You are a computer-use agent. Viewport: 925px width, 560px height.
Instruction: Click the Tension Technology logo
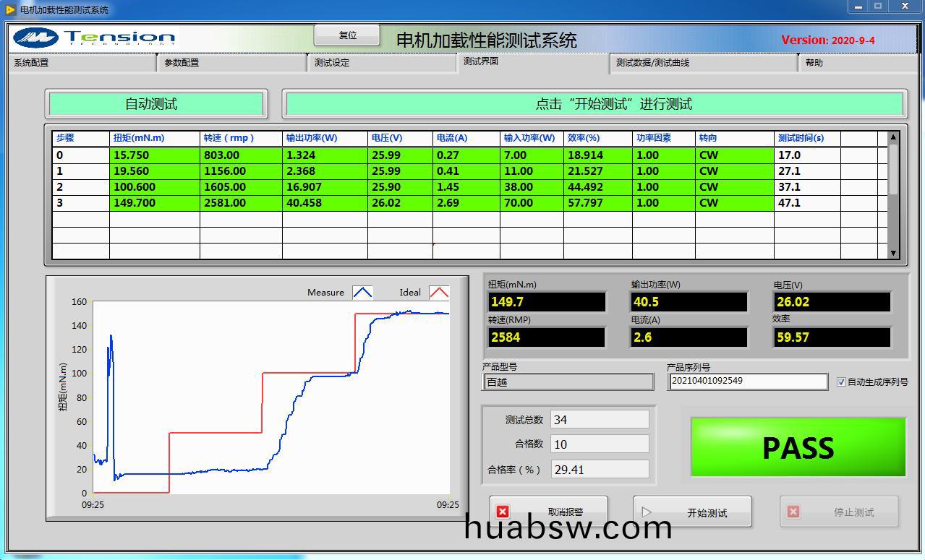click(x=95, y=38)
